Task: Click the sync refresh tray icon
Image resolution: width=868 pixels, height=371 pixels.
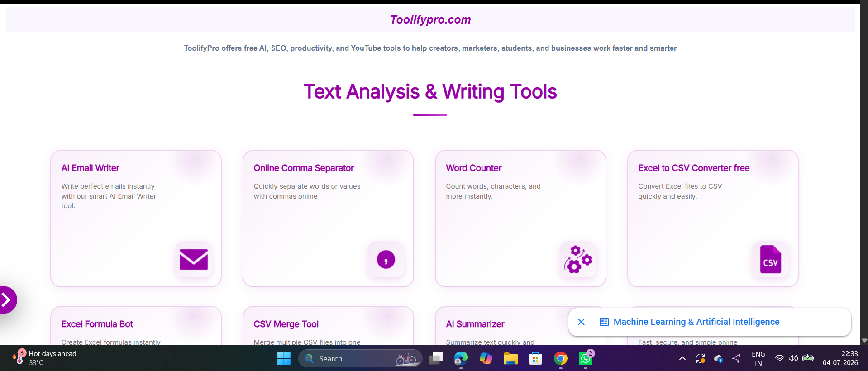Action: pyautogui.click(x=701, y=359)
